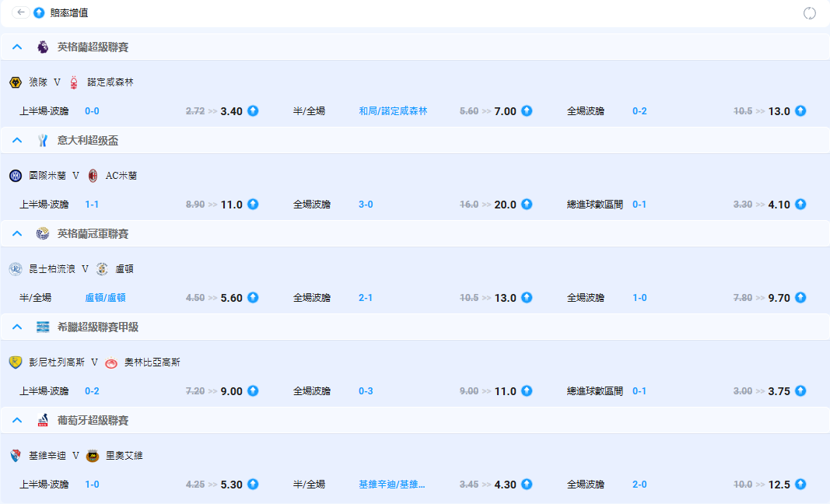
Task: Select the 和局/諾定咸森林 half/full-time selection
Action: pos(393,111)
